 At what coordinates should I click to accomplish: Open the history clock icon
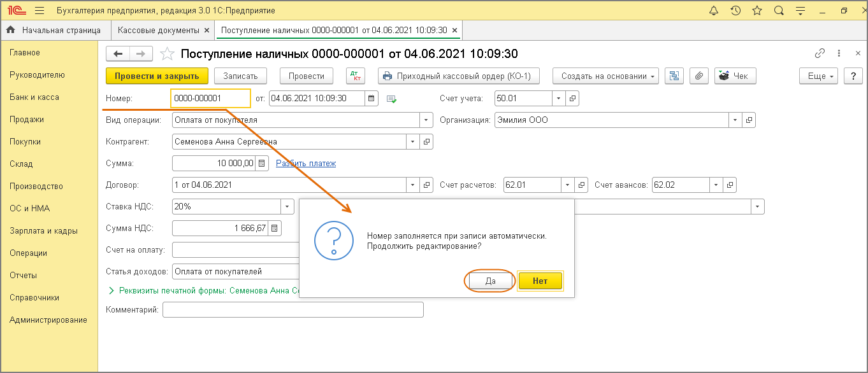tap(735, 11)
